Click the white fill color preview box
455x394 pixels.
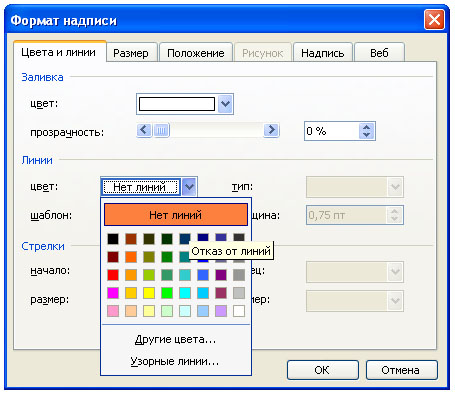(x=177, y=104)
